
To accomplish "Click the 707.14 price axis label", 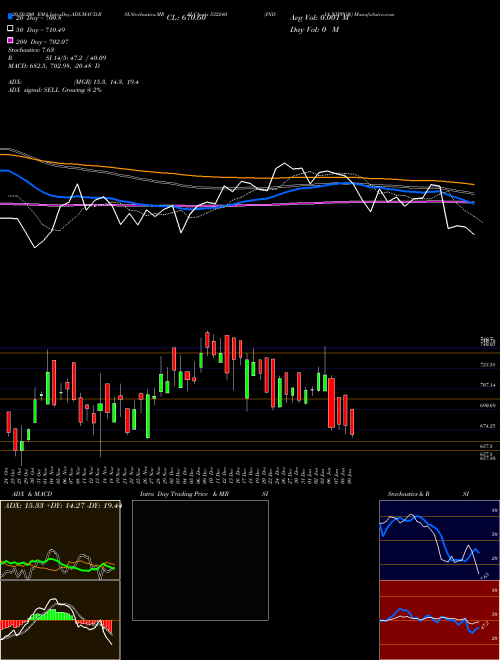I will pyautogui.click(x=487, y=385).
